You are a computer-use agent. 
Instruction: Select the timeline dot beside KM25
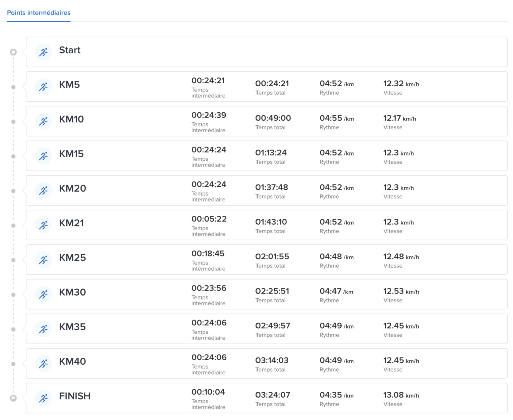[13, 260]
